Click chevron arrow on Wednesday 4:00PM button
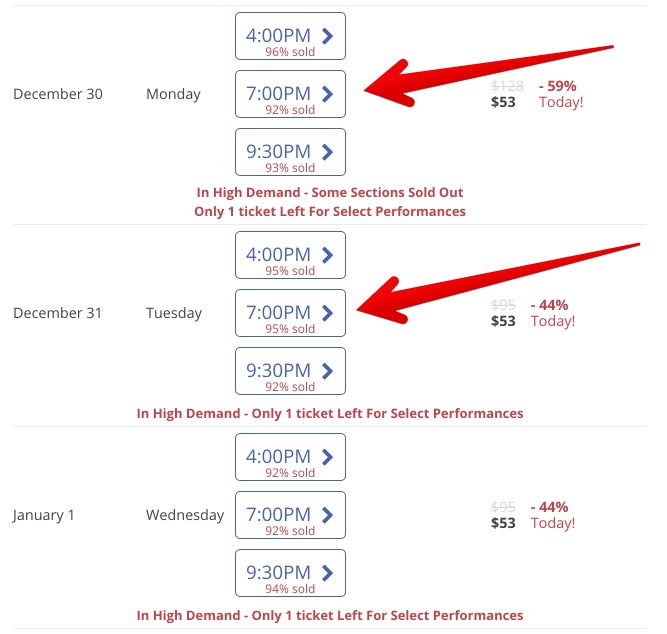The image size is (667, 634). coord(327,457)
